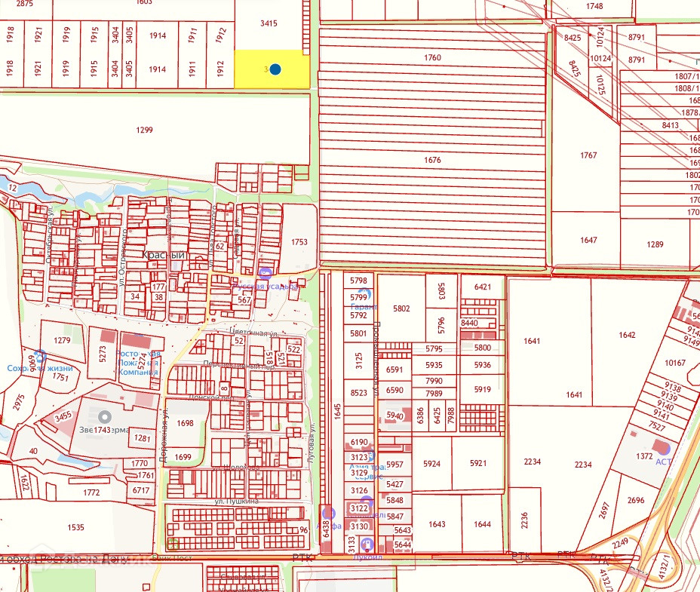Choose parcel 5924
700x592 pixels.
click(431, 464)
